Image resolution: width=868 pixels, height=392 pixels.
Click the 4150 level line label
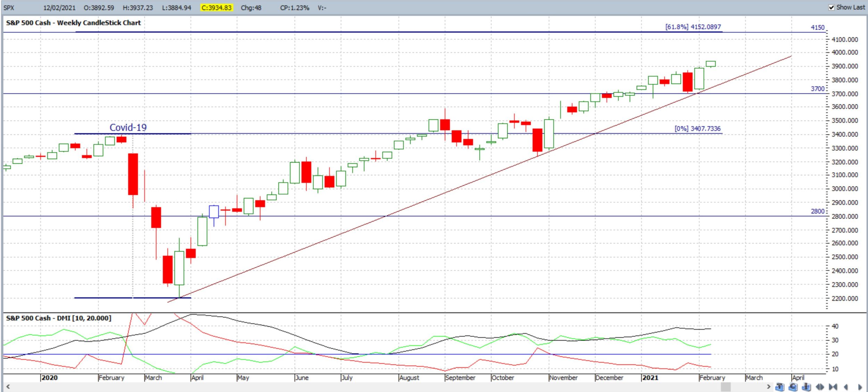tap(817, 27)
